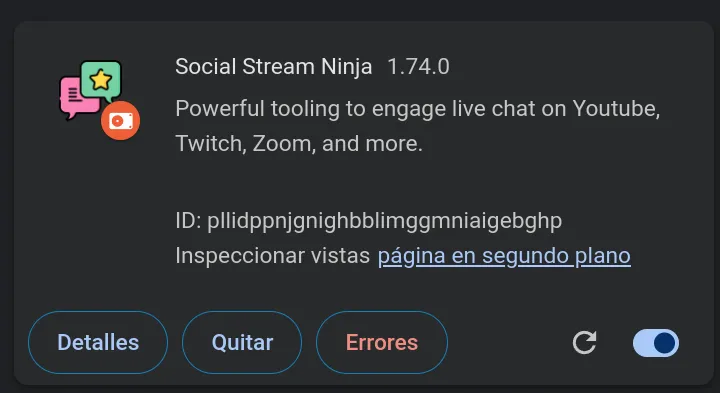Click the extension ID string

(384, 221)
